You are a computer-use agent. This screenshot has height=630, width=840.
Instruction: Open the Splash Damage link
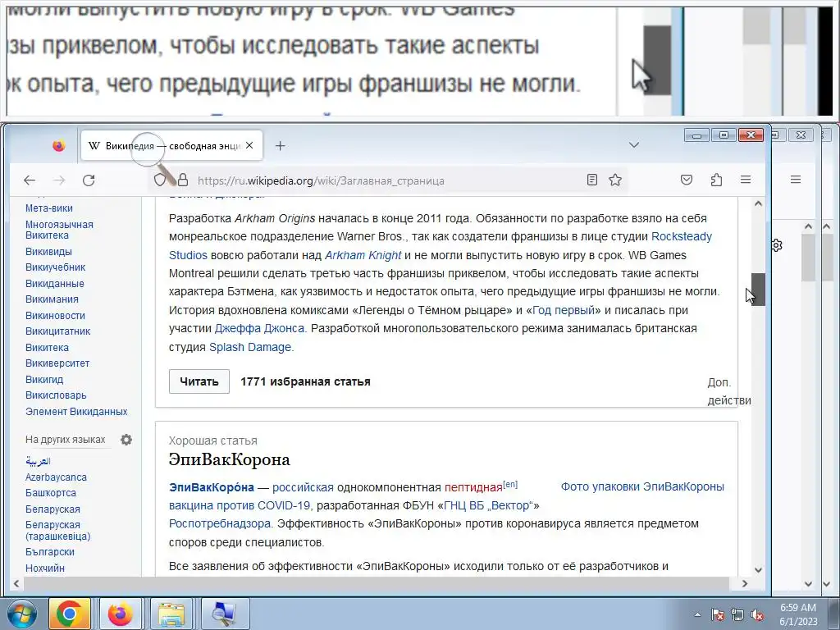pos(250,347)
